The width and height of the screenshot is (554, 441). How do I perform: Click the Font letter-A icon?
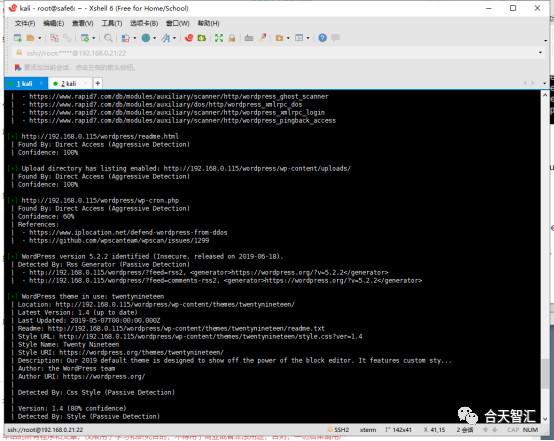[166, 38]
